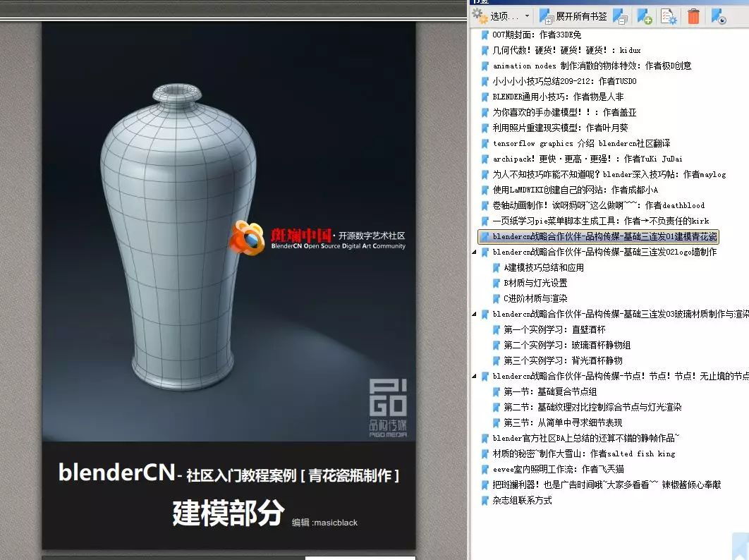The height and width of the screenshot is (560, 749).
Task: Open the bookmark properties checklist icon
Action: coord(669,16)
